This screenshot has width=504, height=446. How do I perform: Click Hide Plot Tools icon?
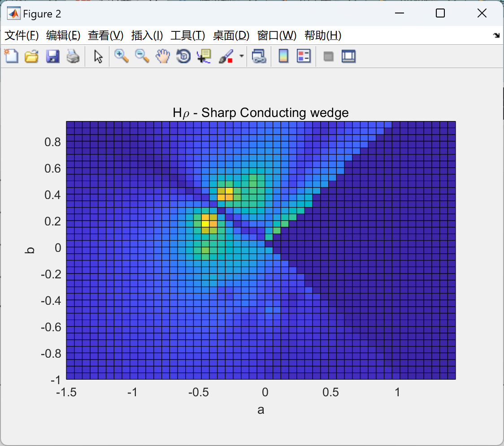[x=328, y=56]
